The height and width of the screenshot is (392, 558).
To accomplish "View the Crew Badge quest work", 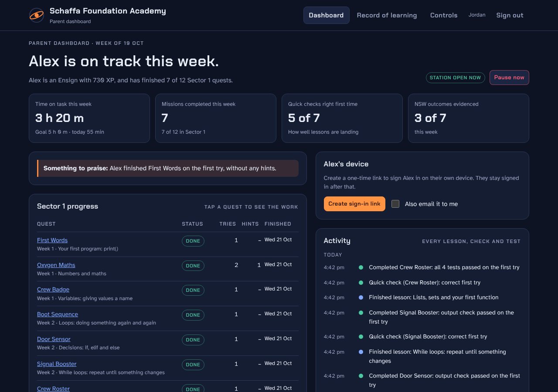I will click(53, 290).
